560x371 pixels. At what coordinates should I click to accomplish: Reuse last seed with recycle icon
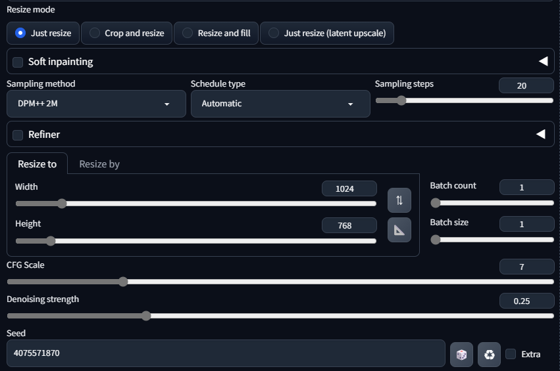click(489, 354)
